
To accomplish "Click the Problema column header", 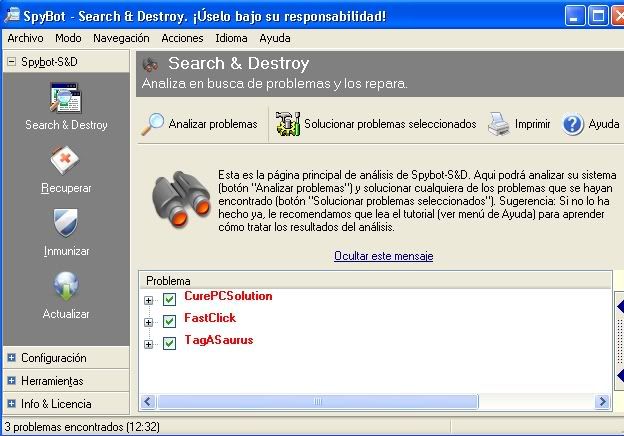I will pyautogui.click(x=375, y=280).
